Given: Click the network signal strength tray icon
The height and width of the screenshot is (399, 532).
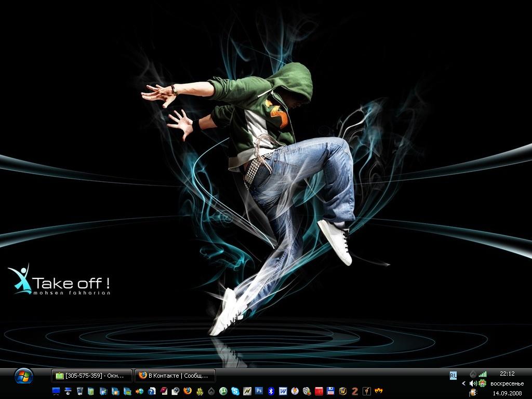Looking at the screenshot, I should 483,374.
